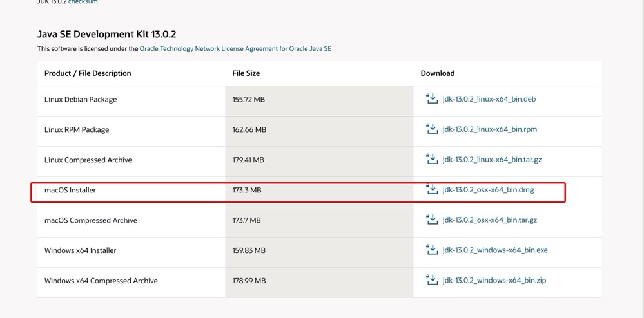The height and width of the screenshot is (318, 644).
Task: Click the 179.41 MB file size
Action: (x=248, y=160)
